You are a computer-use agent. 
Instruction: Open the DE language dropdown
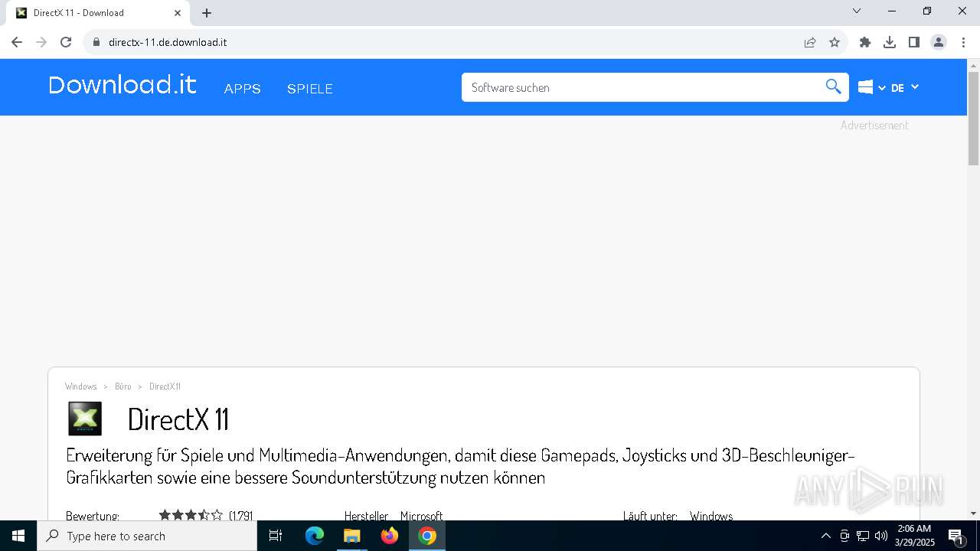coord(905,88)
